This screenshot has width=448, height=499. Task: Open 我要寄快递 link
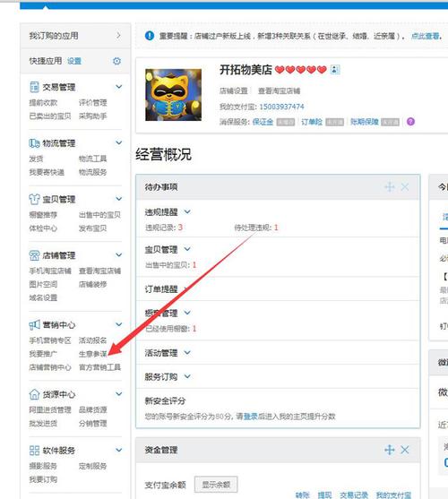(x=47, y=172)
